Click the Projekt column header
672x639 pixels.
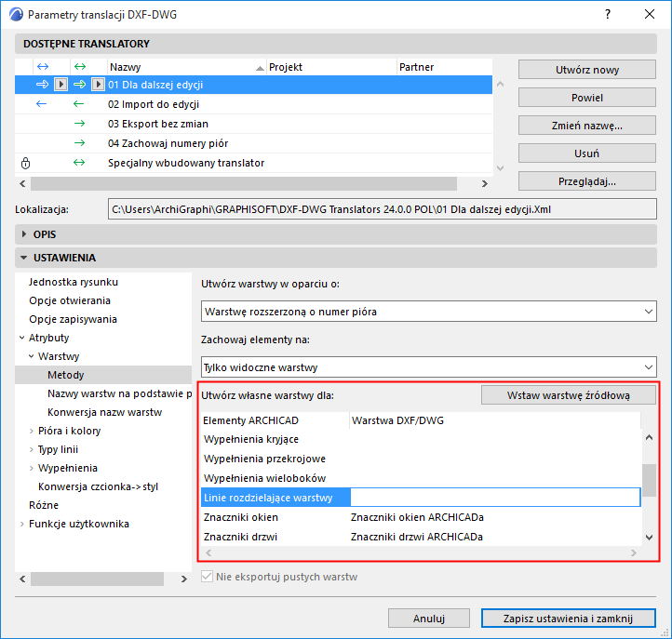[x=331, y=67]
